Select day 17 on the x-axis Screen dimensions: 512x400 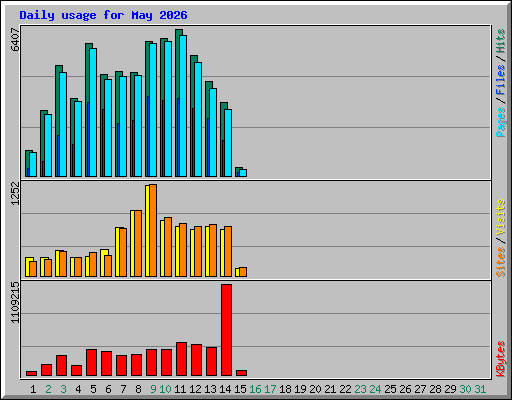(270, 389)
